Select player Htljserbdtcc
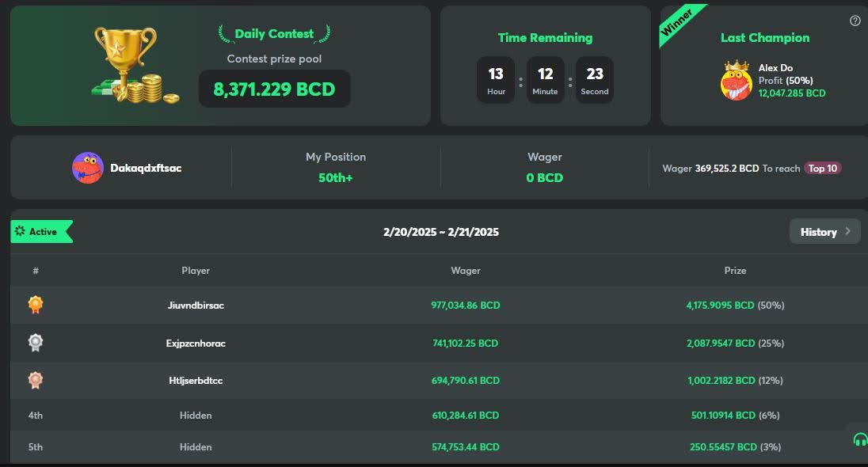Screen dimensions: 868x467 (196, 381)
